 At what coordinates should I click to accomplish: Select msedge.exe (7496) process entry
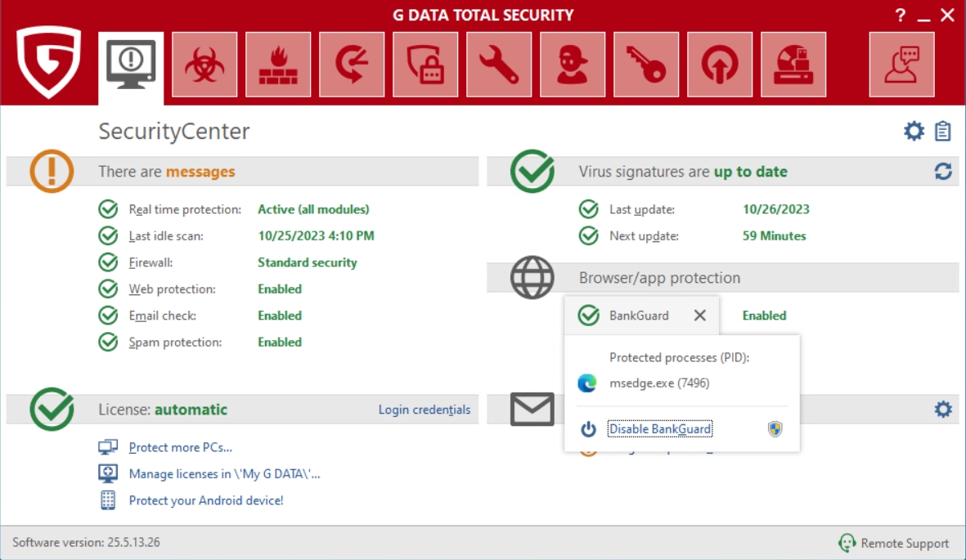pyautogui.click(x=659, y=383)
